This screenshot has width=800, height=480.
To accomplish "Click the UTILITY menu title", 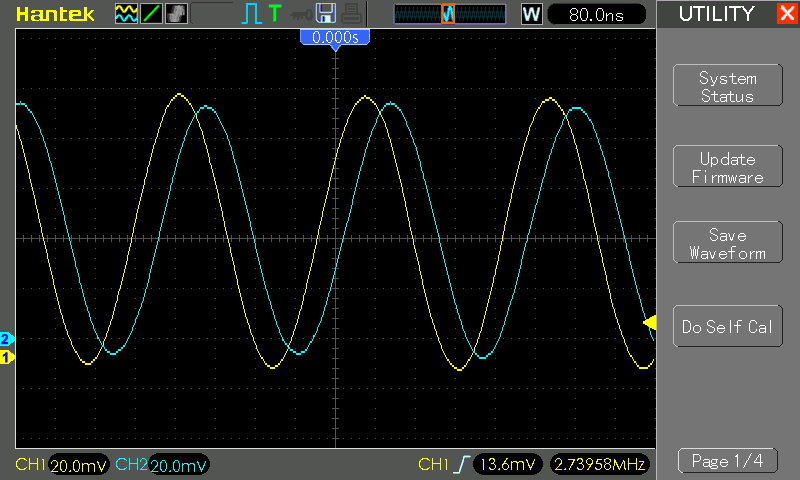I will click(x=716, y=14).
